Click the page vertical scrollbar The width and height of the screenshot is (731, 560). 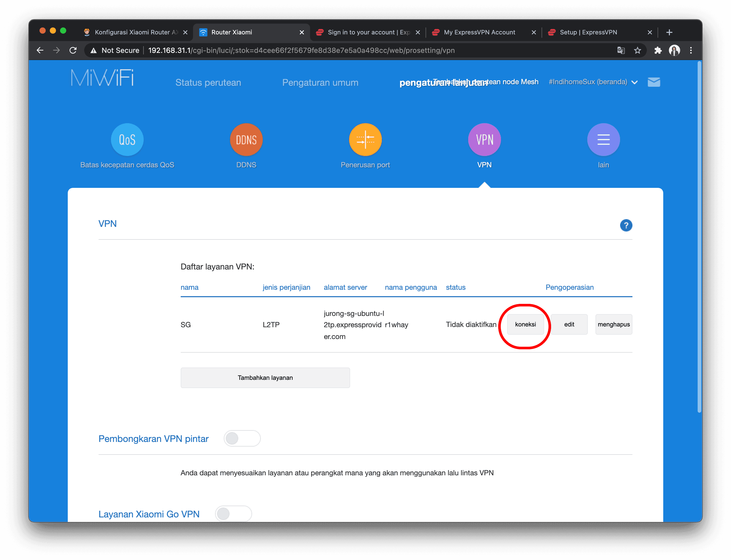click(699, 237)
